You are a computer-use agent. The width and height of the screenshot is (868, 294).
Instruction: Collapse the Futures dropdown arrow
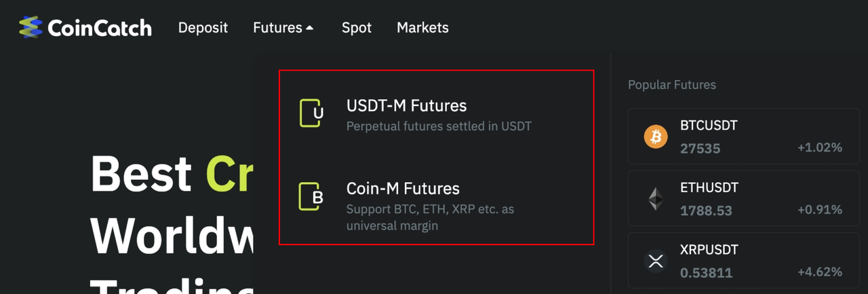(x=310, y=29)
